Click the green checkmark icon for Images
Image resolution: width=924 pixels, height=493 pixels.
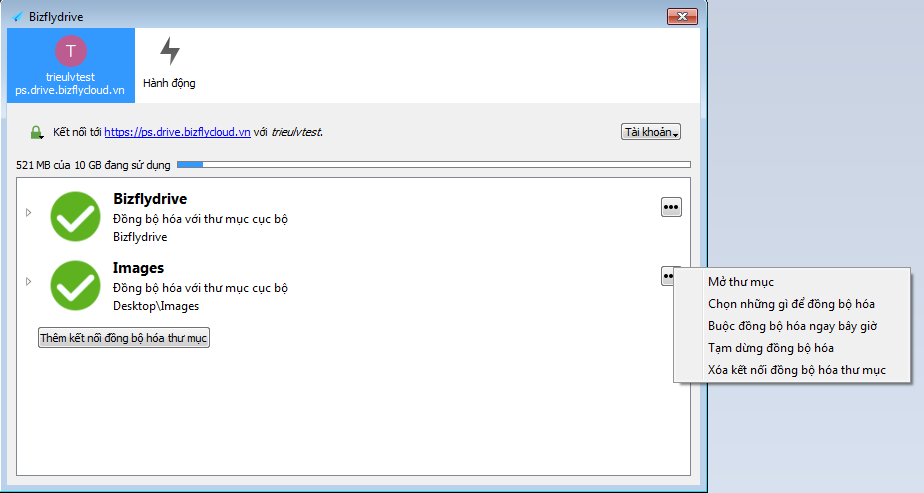[75, 285]
